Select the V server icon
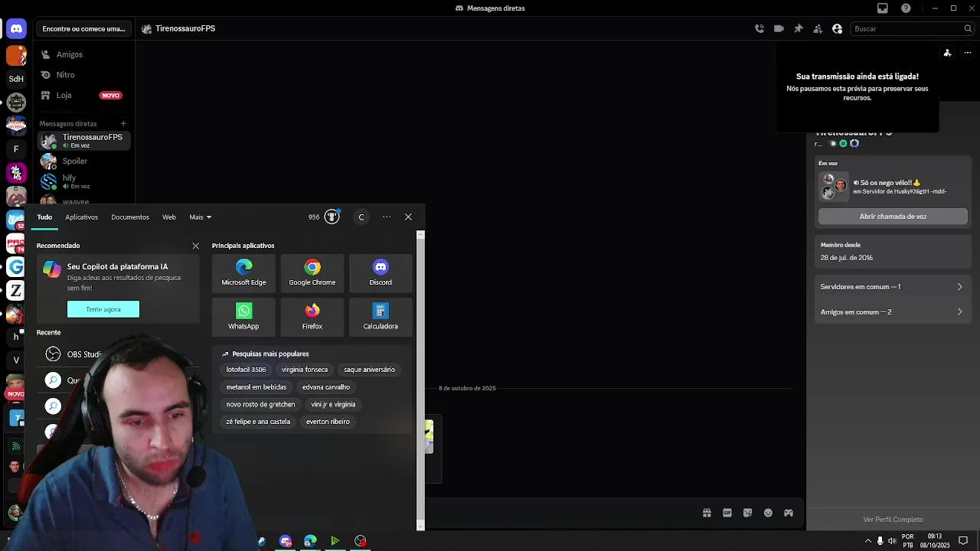The height and width of the screenshot is (551, 980). (16, 360)
